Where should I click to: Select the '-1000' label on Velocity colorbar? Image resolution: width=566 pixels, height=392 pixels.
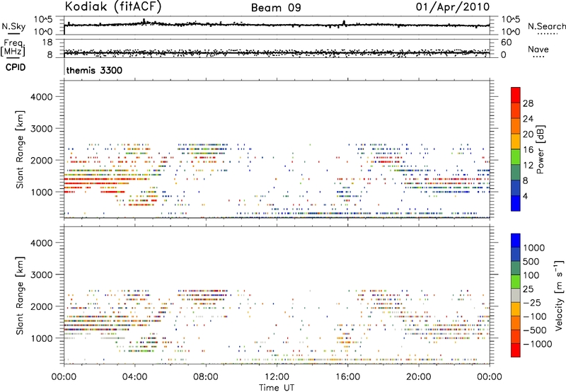click(537, 344)
